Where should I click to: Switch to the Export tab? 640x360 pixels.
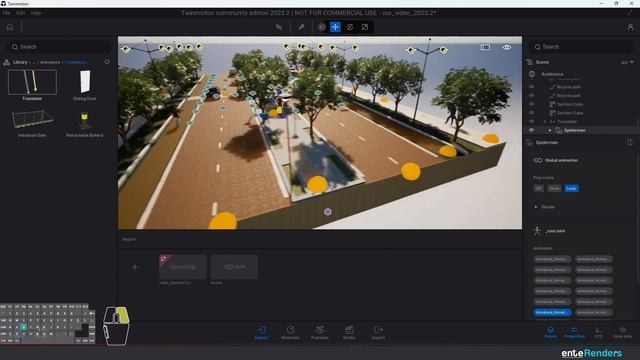[378, 332]
